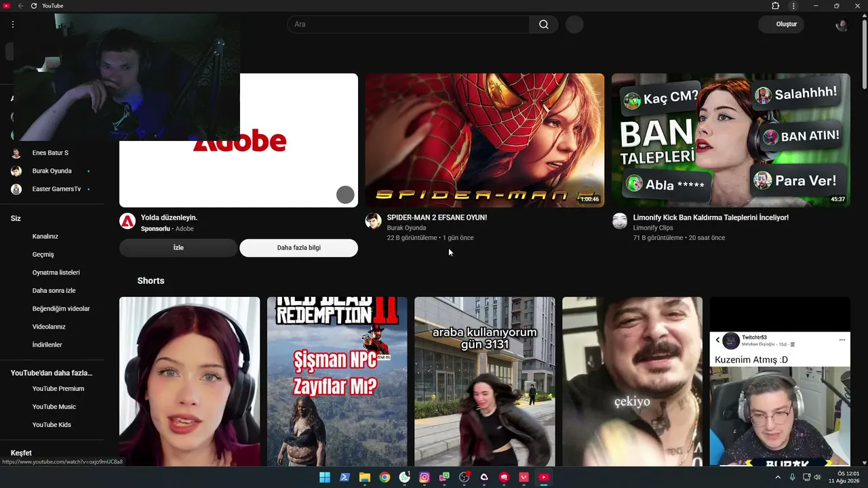Click Burak Oyunda channel name under video

pyautogui.click(x=406, y=228)
